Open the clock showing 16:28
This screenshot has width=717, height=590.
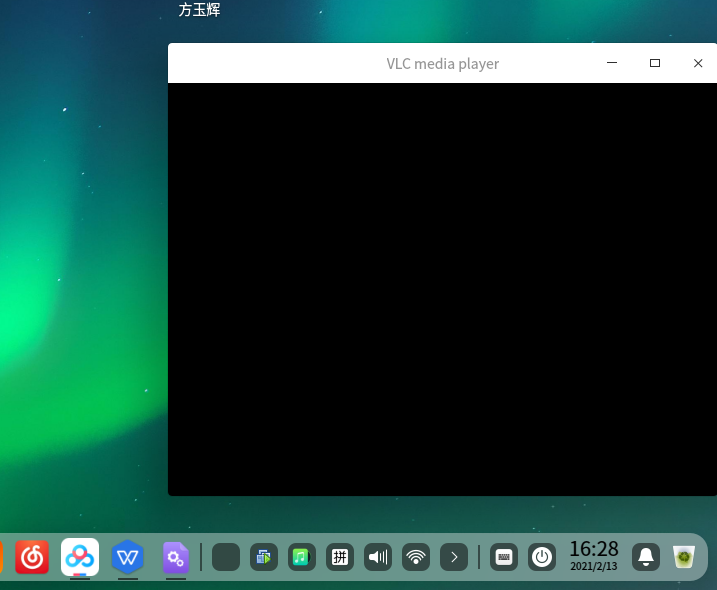pyautogui.click(x=594, y=555)
